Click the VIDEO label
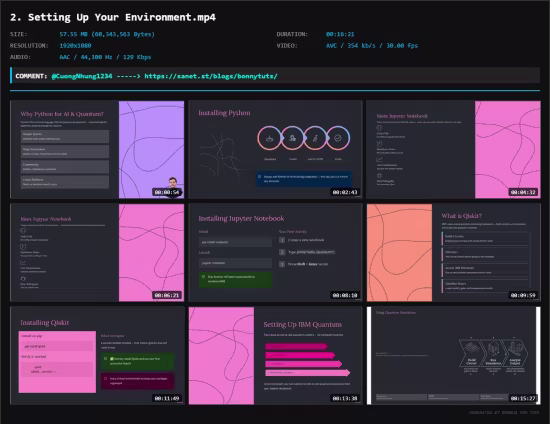550x424 pixels. click(287, 46)
